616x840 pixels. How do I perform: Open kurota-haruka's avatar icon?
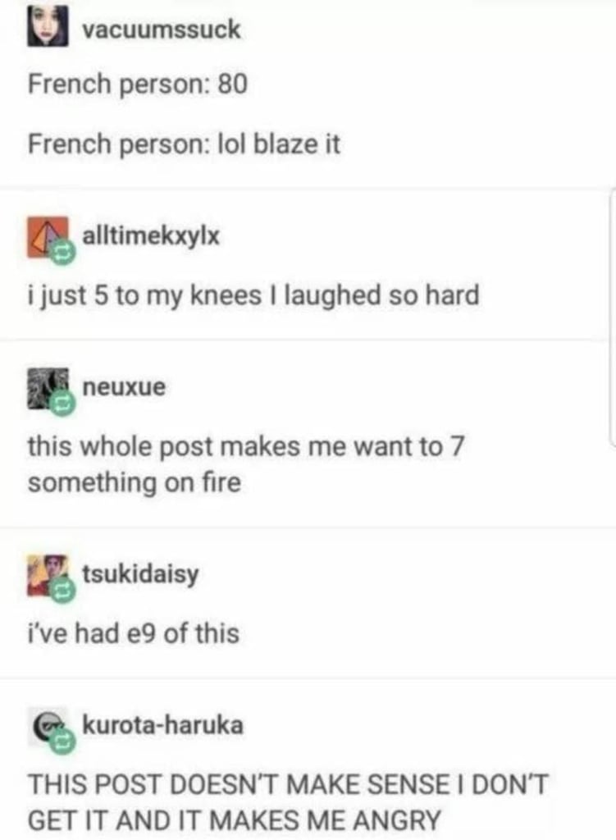(48, 727)
